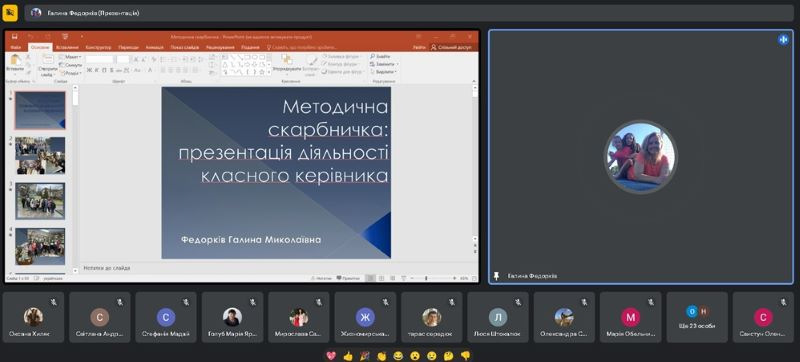
Task: Send the heart emoji reaction
Action: (331, 356)
